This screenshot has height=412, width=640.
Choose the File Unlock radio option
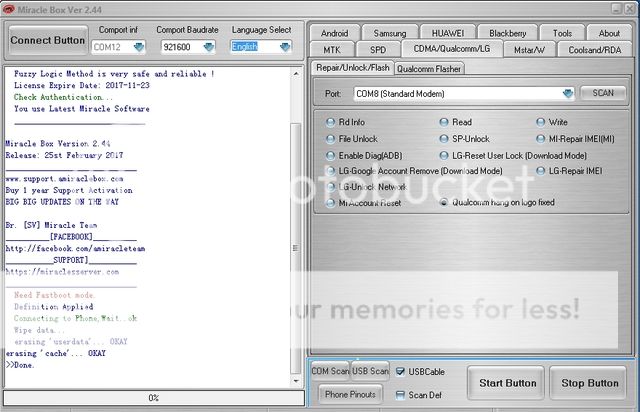tap(331, 139)
